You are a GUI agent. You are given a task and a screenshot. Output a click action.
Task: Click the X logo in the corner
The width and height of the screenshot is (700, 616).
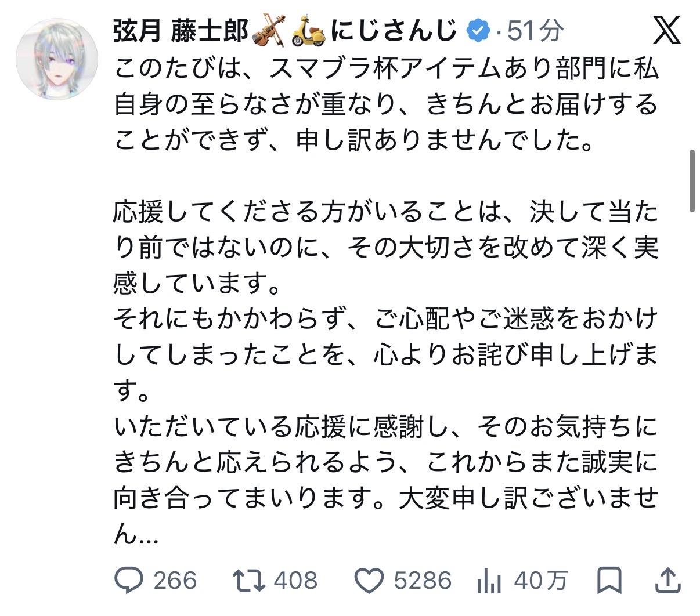click(x=667, y=30)
